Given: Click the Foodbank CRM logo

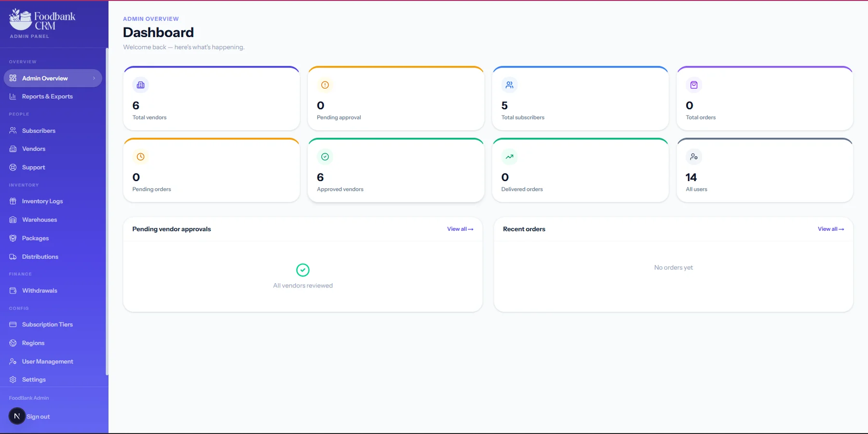Looking at the screenshot, I should 42,20.
